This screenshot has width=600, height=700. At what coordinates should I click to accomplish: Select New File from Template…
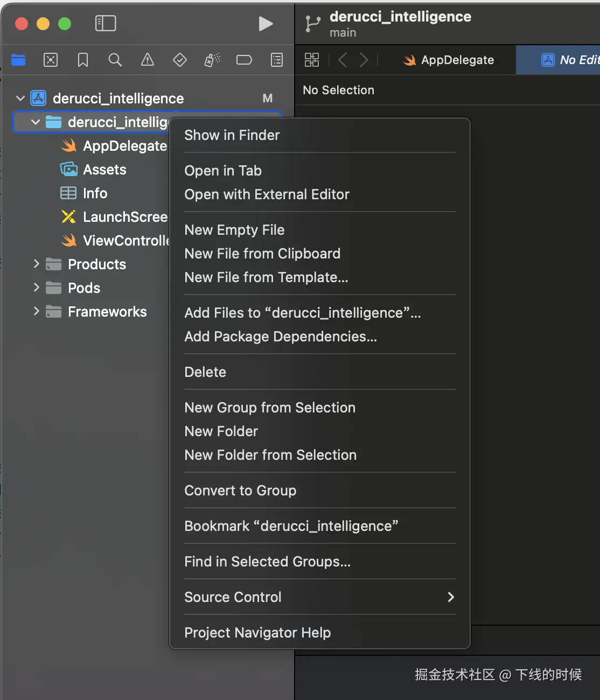[x=266, y=277]
